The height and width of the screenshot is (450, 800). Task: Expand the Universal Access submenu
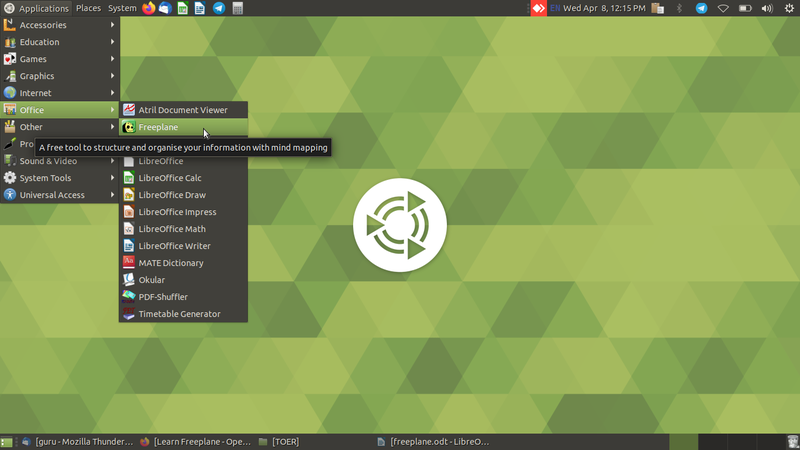pos(60,195)
